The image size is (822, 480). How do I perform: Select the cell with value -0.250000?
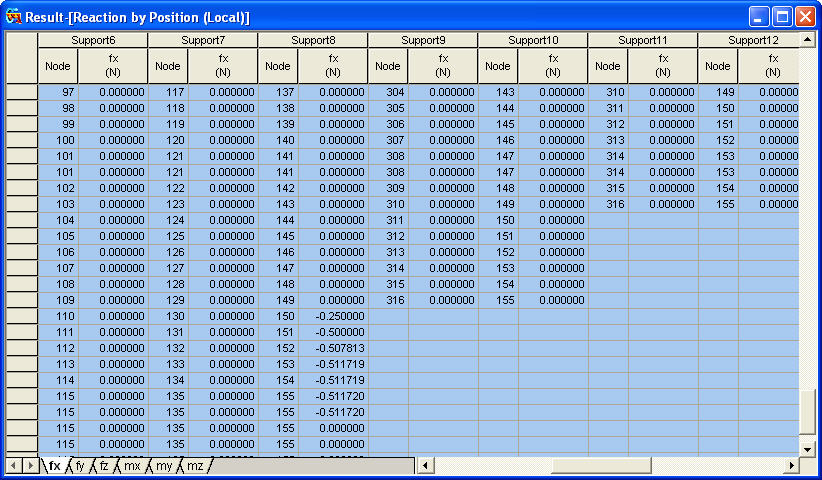333,316
